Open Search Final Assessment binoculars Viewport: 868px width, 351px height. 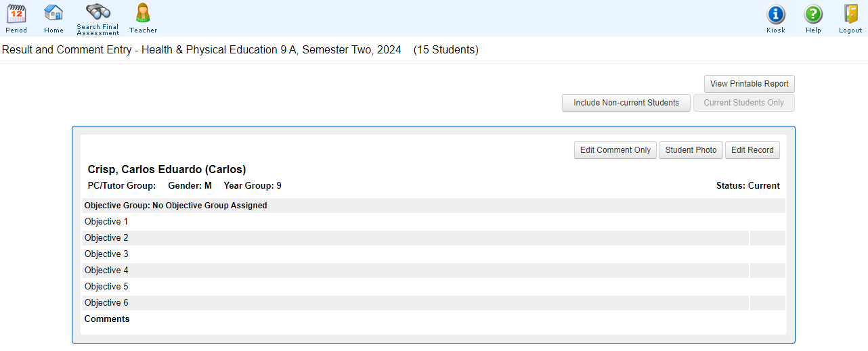click(98, 12)
